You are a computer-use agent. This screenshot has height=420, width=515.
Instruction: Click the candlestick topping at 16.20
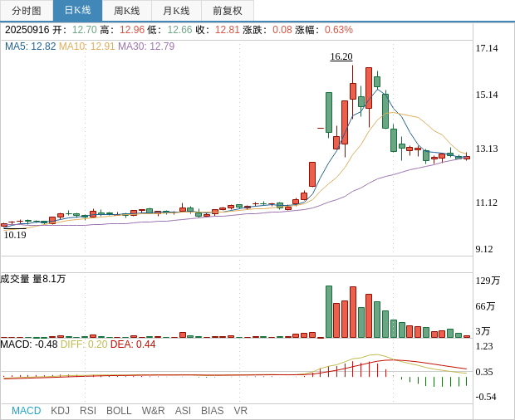[x=353, y=91]
